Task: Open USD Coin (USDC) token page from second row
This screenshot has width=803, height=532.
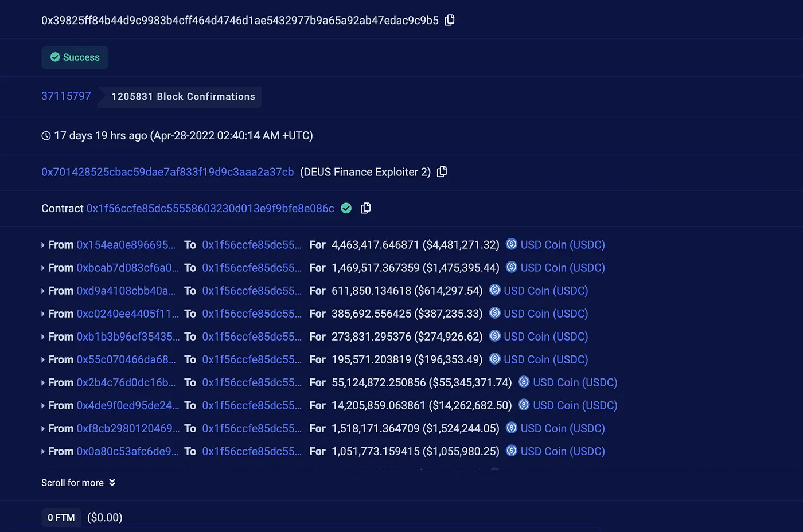Action: (562, 267)
